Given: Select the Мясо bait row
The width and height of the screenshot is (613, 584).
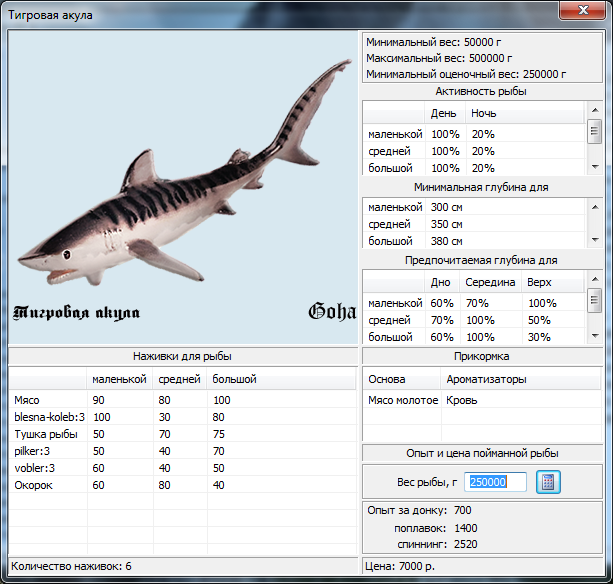Looking at the screenshot, I should (28, 400).
